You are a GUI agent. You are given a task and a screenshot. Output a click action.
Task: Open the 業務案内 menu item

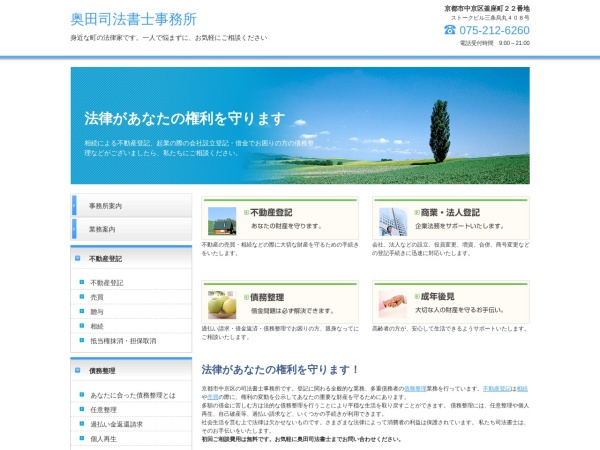point(131,229)
